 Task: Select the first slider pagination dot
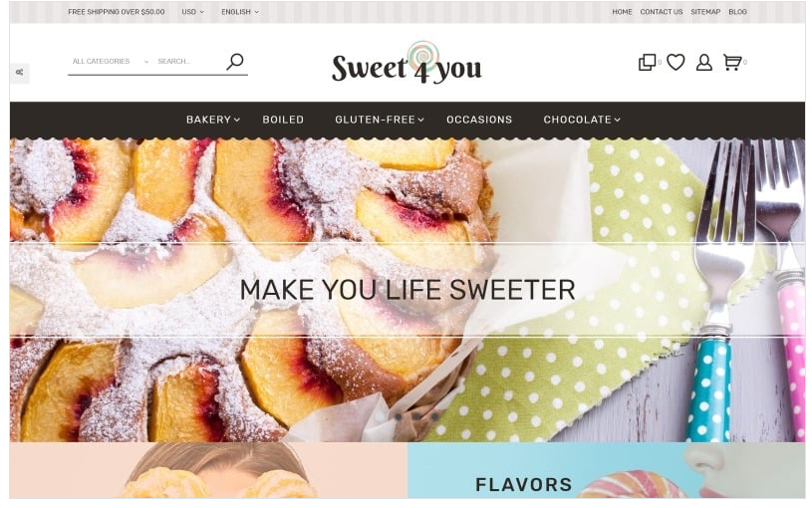coord(398,416)
